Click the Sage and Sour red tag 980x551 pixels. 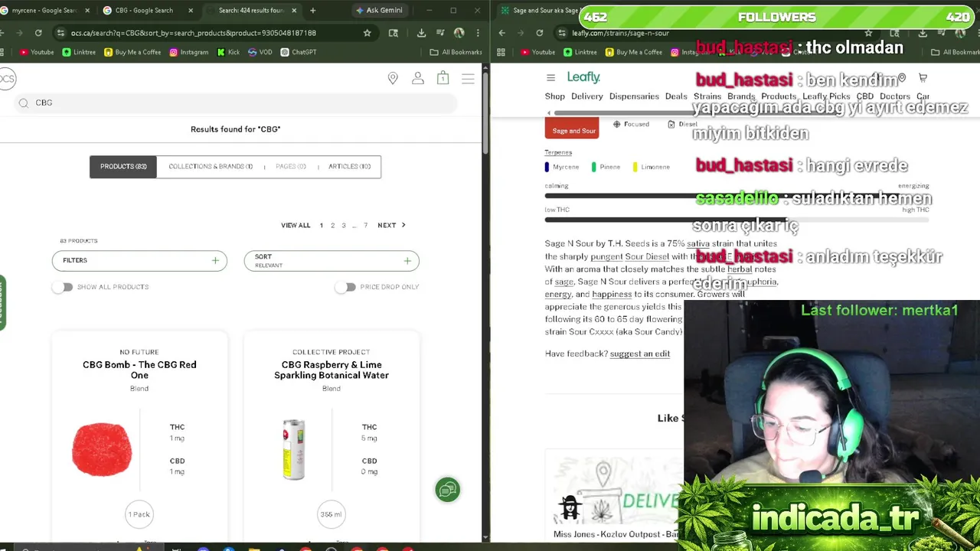(x=573, y=130)
